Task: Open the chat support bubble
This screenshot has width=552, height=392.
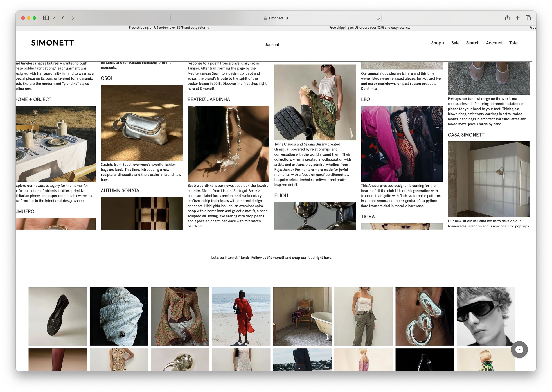Action: click(x=519, y=350)
